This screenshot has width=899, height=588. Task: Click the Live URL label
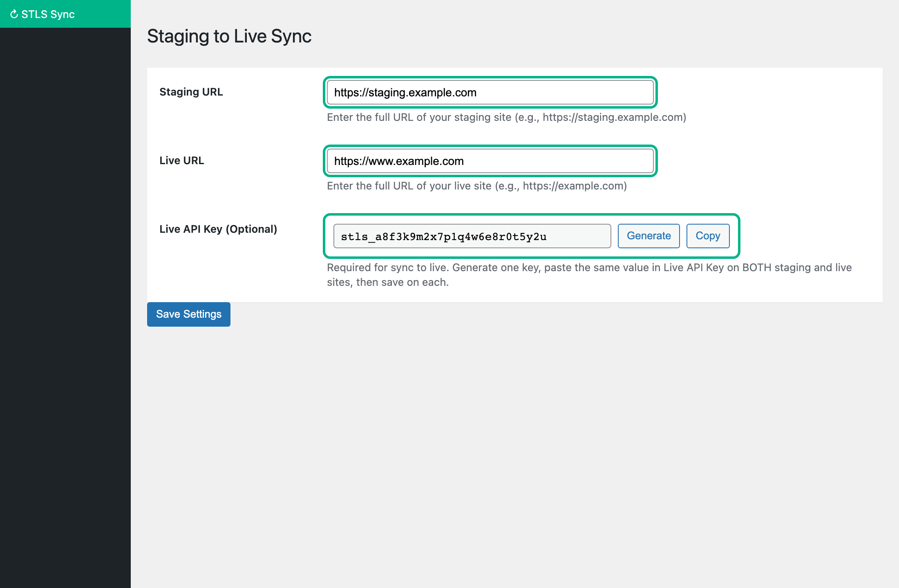coord(182,160)
